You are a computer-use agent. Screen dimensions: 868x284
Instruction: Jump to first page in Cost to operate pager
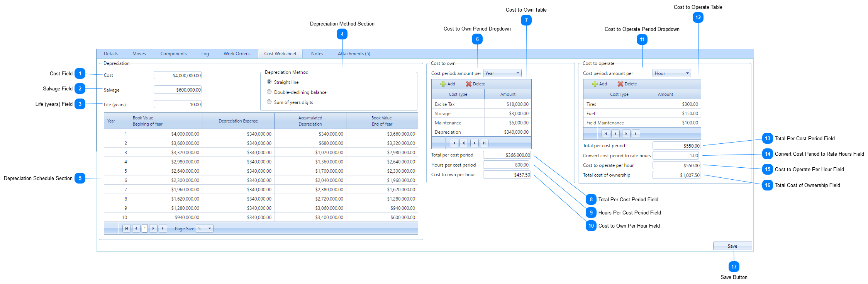click(606, 134)
